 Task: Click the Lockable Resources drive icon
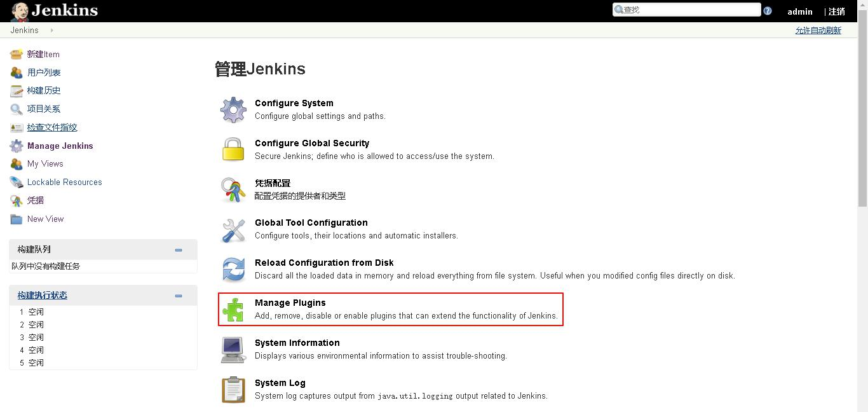(x=17, y=182)
